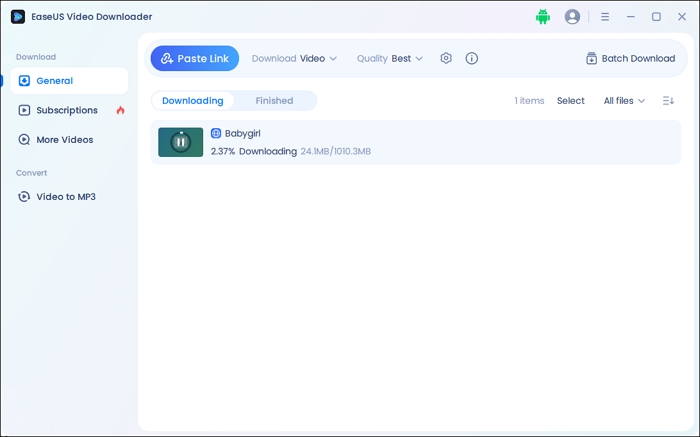Expand the Quality Best dropdown
The width and height of the screenshot is (700, 437).
click(390, 59)
